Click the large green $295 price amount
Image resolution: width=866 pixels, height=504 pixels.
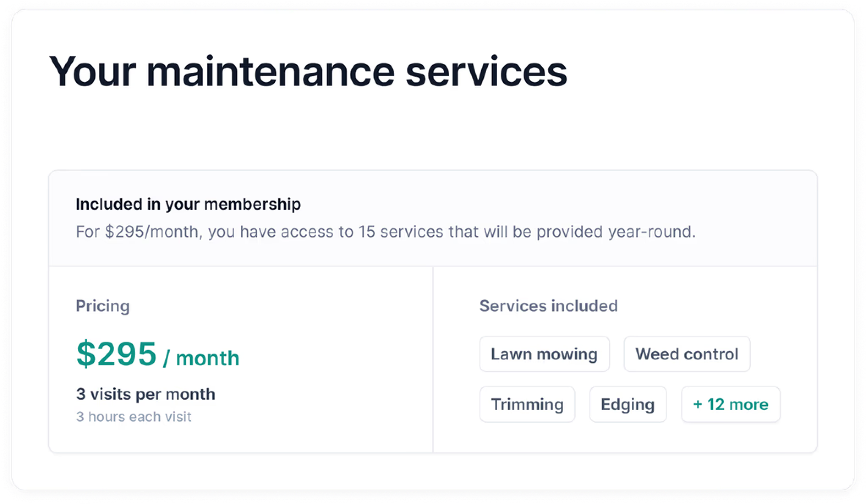tap(116, 353)
